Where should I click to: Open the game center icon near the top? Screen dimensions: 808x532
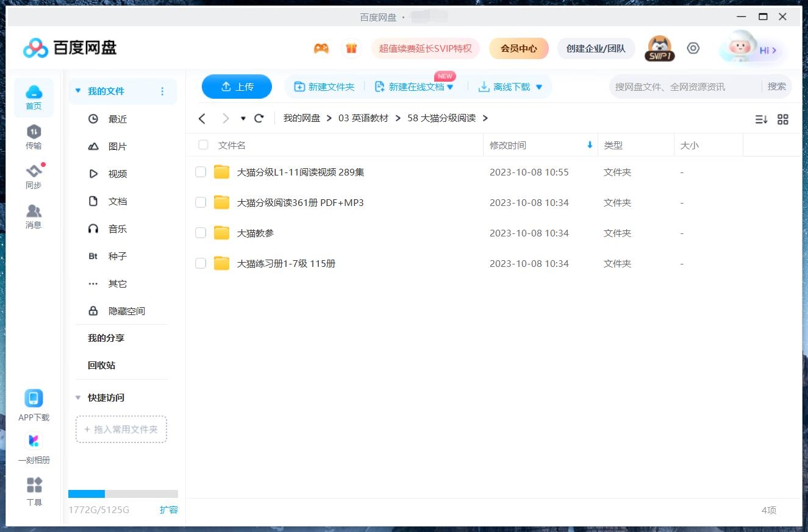click(321, 48)
